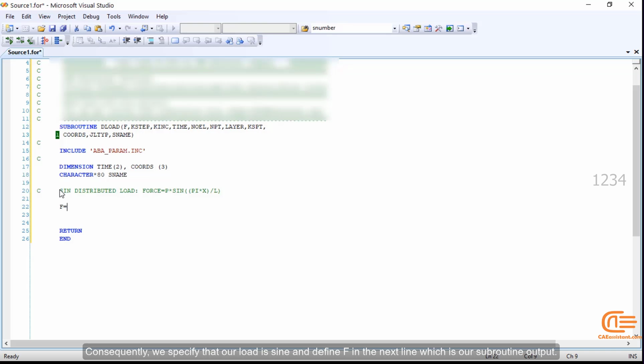Image resolution: width=644 pixels, height=364 pixels.
Task: Open the Undo history dropdown arrow
Action: pos(119,29)
